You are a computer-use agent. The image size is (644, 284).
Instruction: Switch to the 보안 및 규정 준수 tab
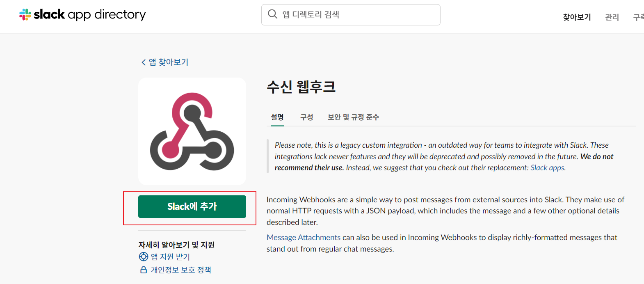(353, 117)
